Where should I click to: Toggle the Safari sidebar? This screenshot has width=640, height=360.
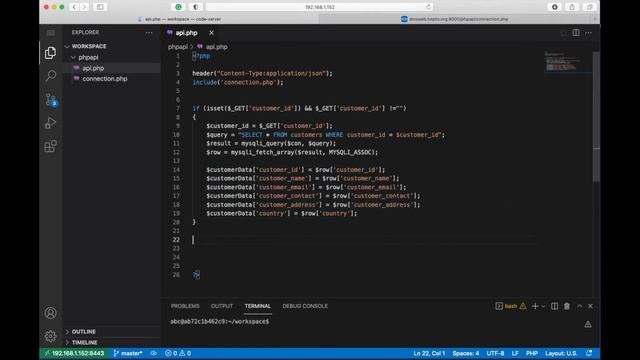(100, 7)
